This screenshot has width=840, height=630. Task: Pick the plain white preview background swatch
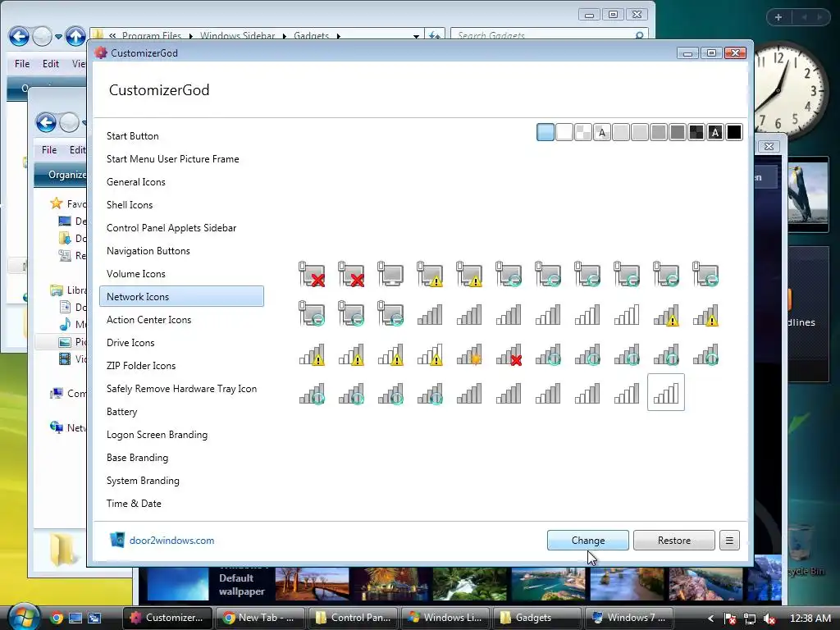coord(564,132)
